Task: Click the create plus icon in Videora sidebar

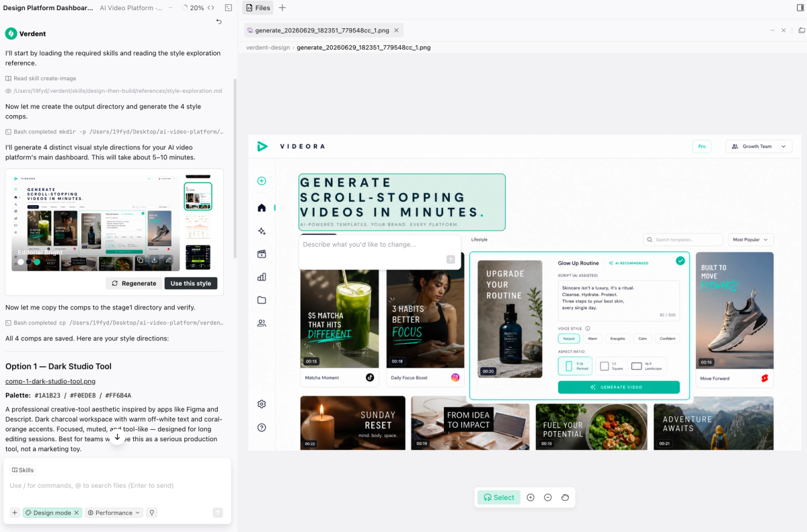Action: tap(262, 181)
